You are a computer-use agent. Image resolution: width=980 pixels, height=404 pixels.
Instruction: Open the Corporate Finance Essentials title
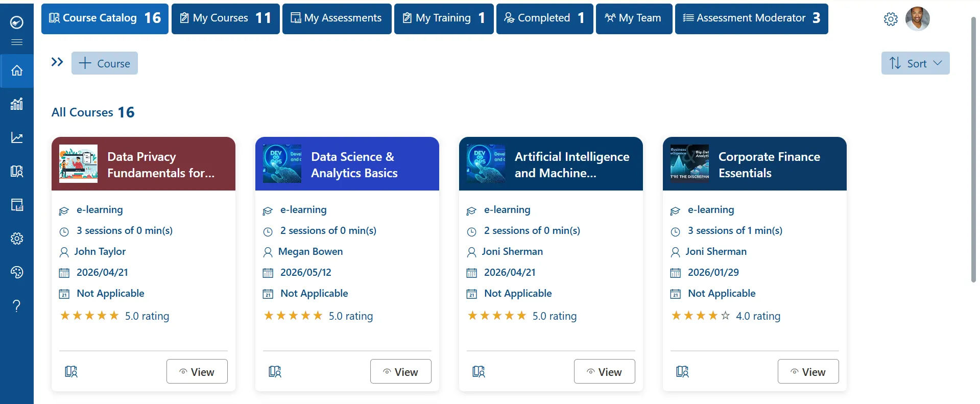pyautogui.click(x=769, y=165)
